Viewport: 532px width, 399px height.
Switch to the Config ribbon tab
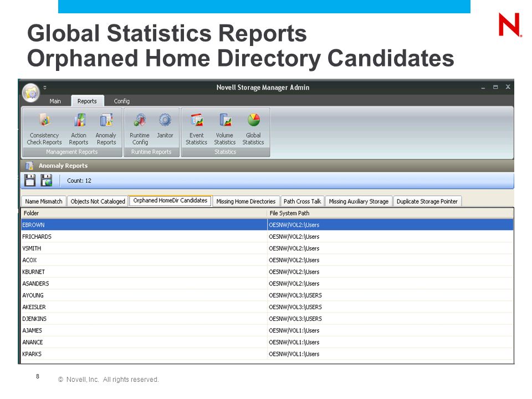[x=122, y=101]
